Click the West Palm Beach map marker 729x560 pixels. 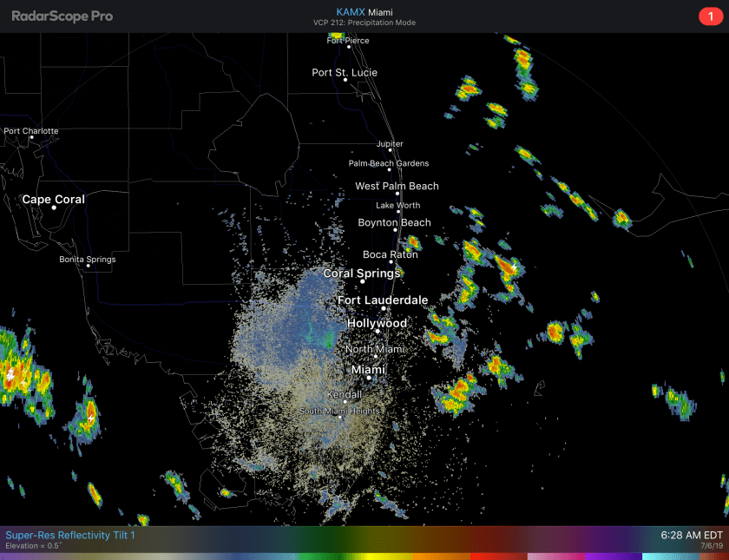tap(397, 194)
